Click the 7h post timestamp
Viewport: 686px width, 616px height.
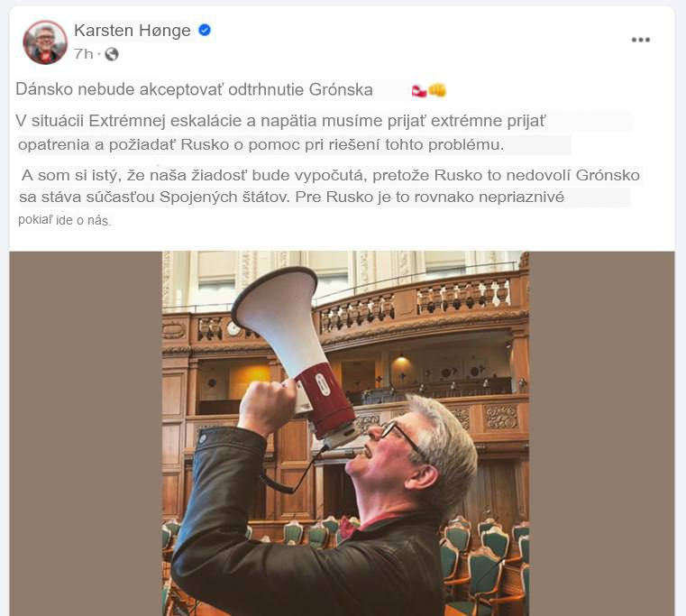84,54
